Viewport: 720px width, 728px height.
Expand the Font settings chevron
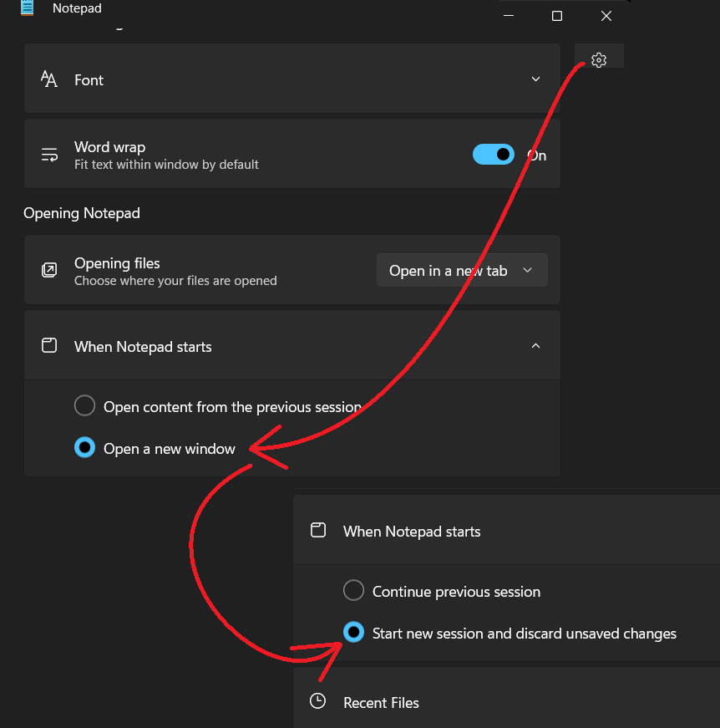click(535, 79)
